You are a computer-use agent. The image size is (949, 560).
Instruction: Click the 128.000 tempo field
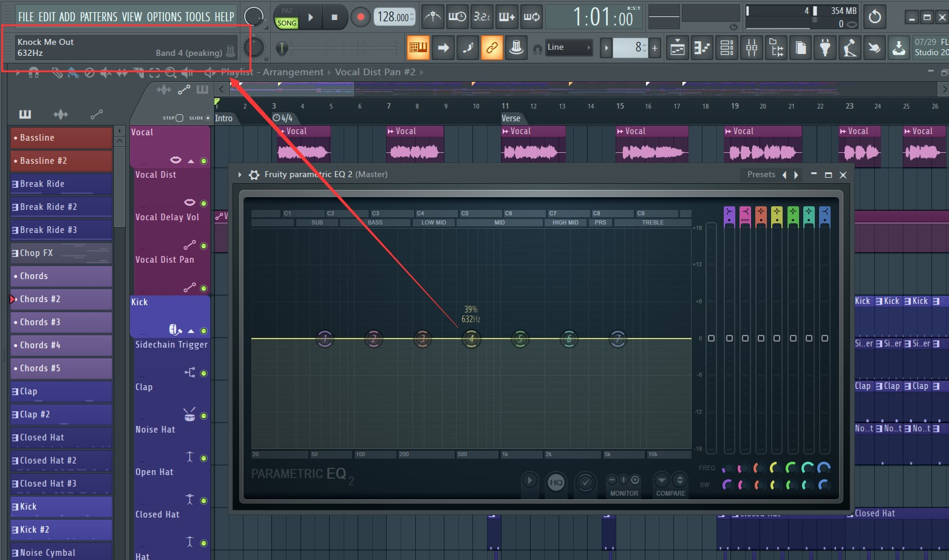(x=394, y=17)
